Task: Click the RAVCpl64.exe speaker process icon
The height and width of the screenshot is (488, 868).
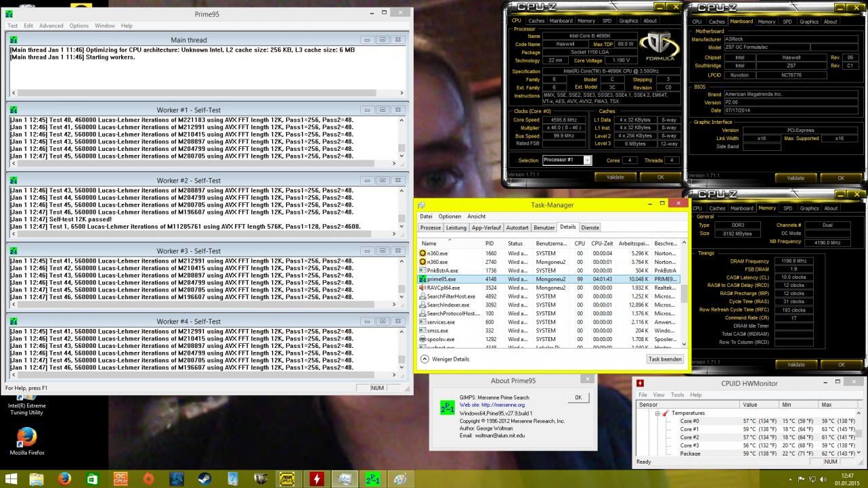Action: coord(423,288)
